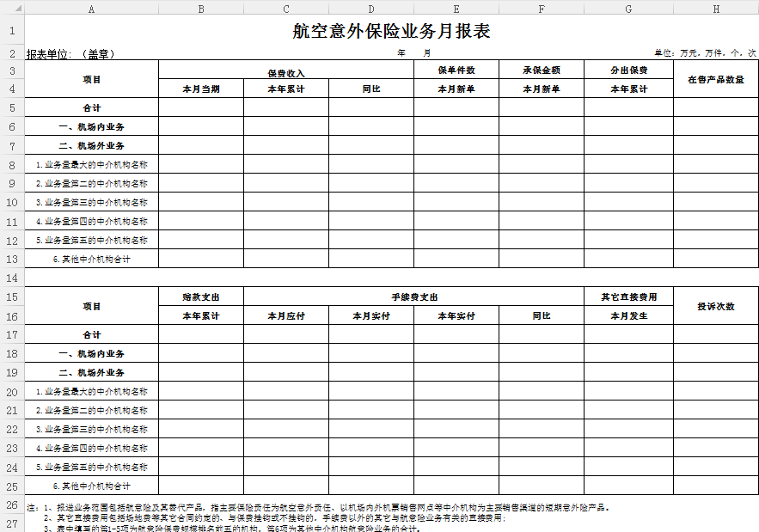Select the entire column B header
Image resolution: width=759 pixels, height=532 pixels.
(200, 8)
